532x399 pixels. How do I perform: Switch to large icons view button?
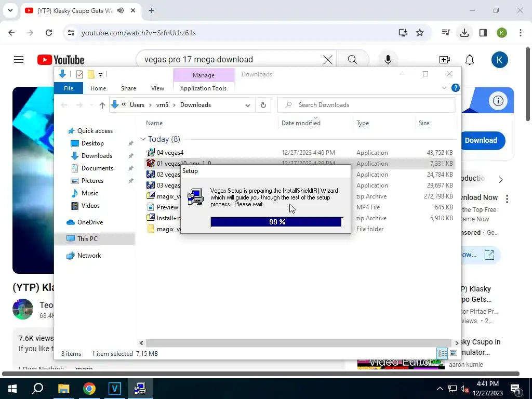(x=454, y=353)
